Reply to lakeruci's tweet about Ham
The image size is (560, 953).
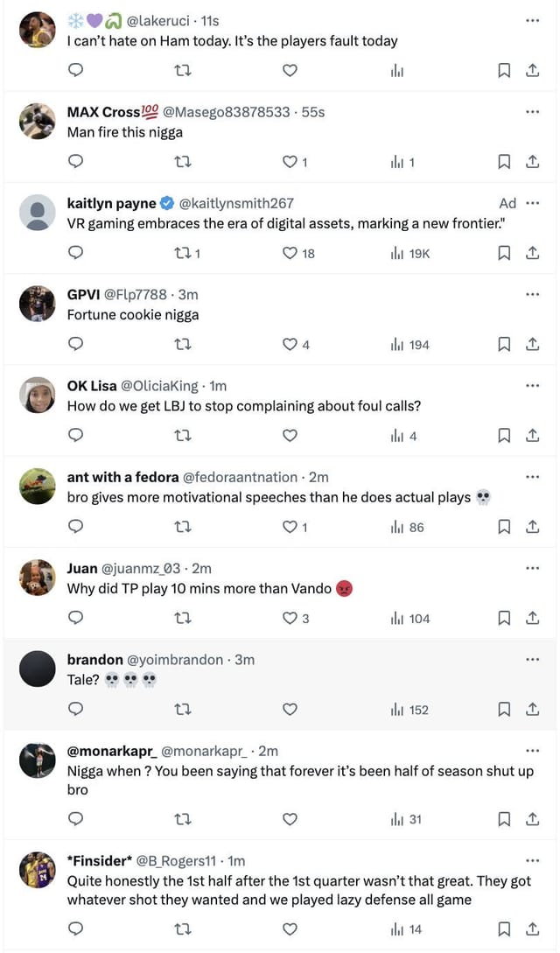click(x=76, y=71)
